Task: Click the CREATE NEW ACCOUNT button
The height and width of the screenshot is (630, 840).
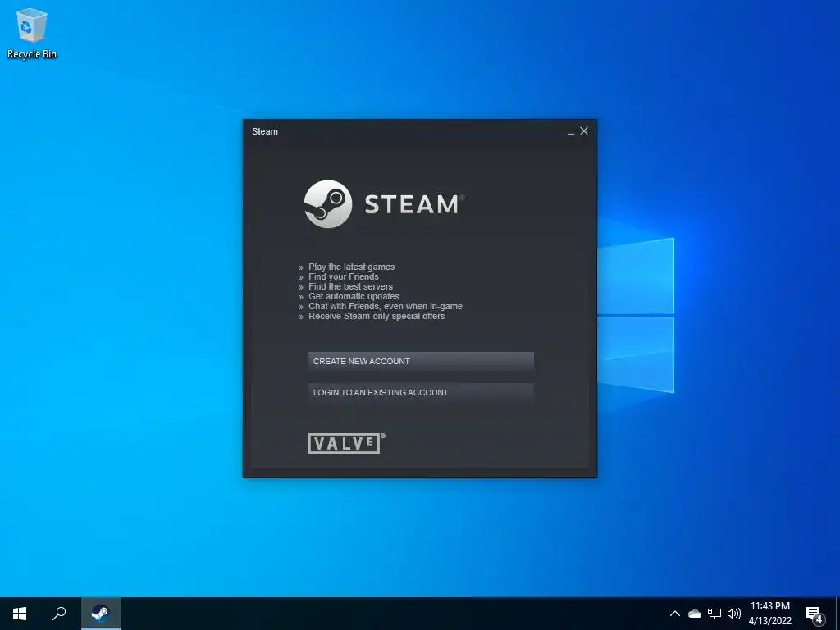Action: tap(421, 361)
